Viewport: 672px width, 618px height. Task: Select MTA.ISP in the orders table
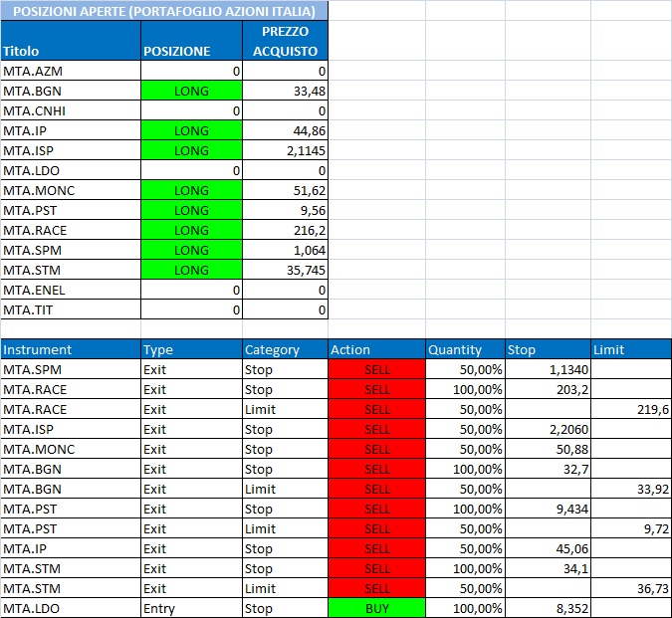click(71, 429)
